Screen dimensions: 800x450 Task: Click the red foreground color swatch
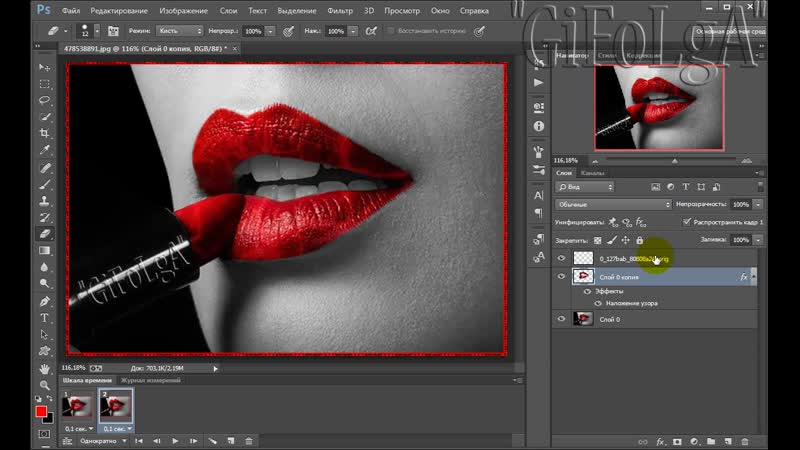[41, 411]
